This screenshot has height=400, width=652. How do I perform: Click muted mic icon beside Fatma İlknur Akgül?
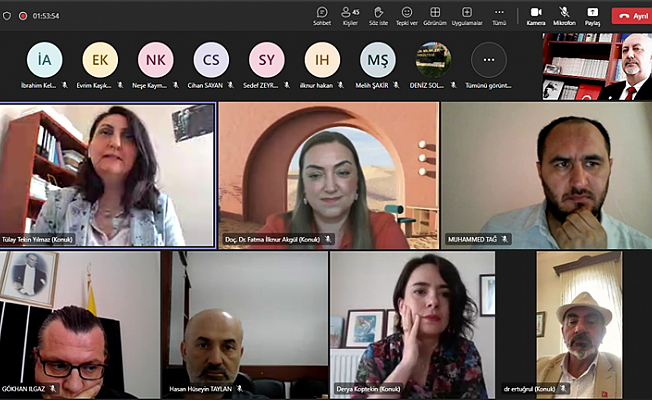[328, 239]
